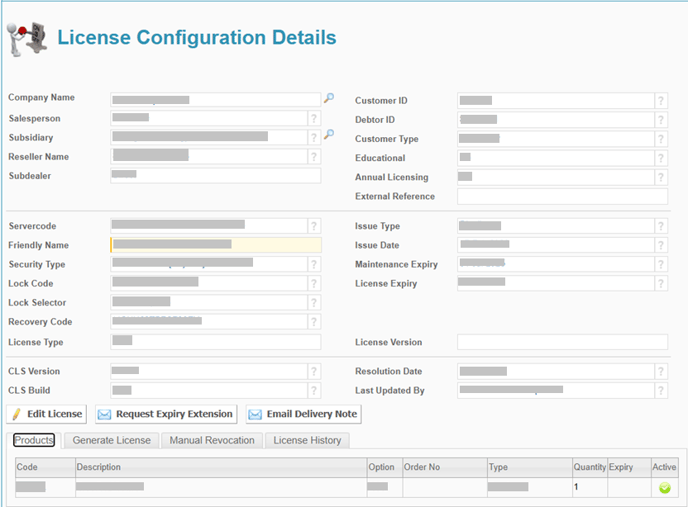
Task: Click into the Friendly Name input field
Action: (215, 245)
